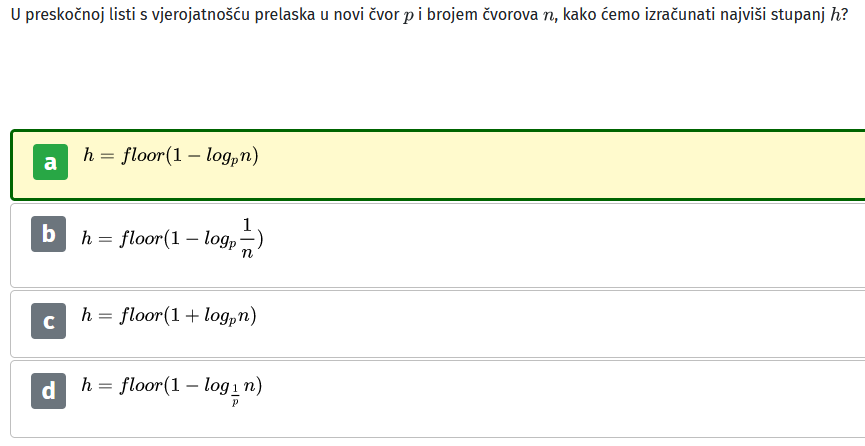Image resolution: width=865 pixels, height=446 pixels.
Task: Click the green letter 'a' badge
Action: (x=50, y=162)
